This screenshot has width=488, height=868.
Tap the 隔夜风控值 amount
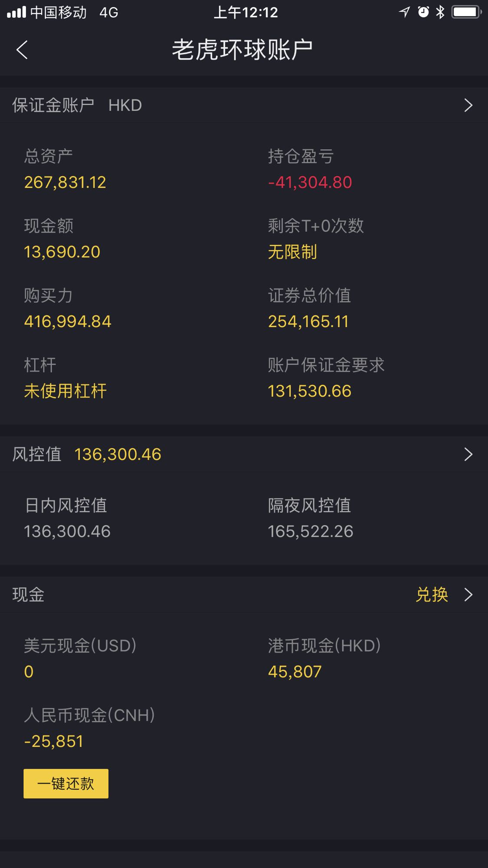point(311,532)
